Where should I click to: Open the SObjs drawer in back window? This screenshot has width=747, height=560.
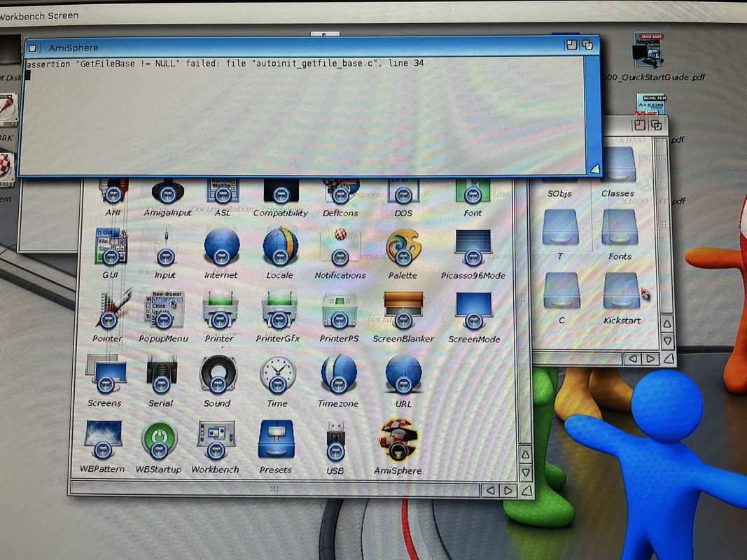(x=559, y=193)
